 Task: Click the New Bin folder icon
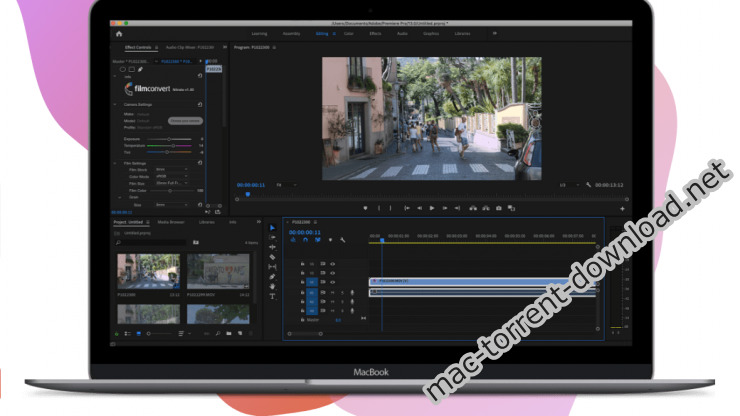228,332
